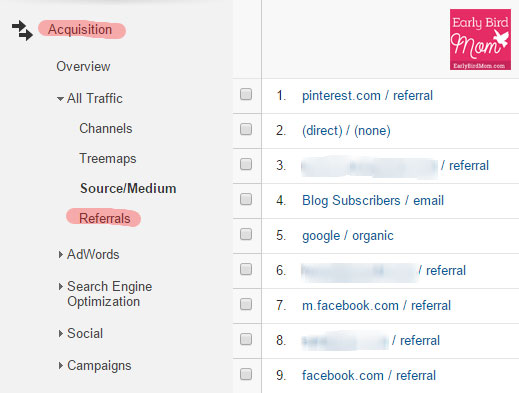This screenshot has width=519, height=393.
Task: Click the Early Bird Mom logo
Action: pos(480,39)
